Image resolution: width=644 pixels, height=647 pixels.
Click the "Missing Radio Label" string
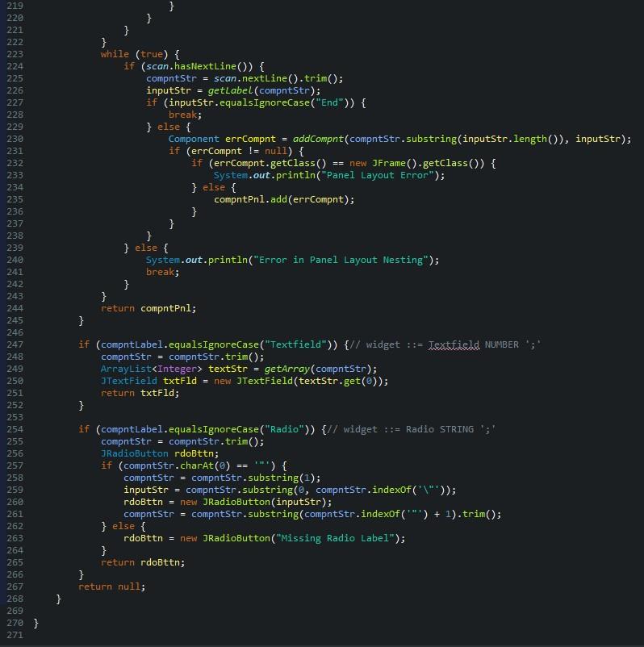335,538
